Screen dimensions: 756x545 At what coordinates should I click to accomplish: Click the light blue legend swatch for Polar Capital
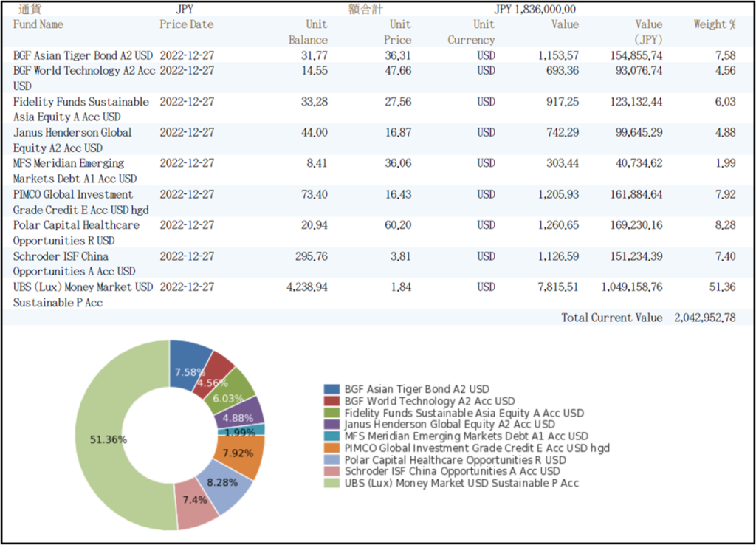(331, 459)
